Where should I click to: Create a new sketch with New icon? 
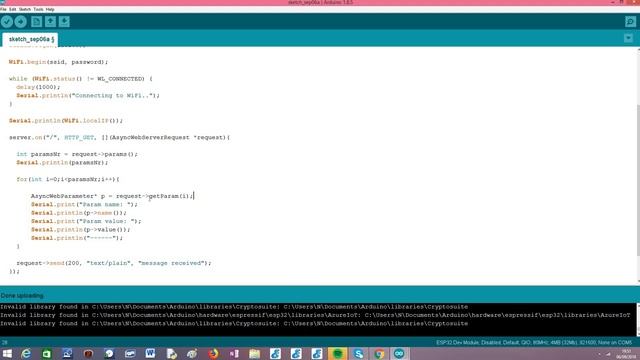coord(36,22)
